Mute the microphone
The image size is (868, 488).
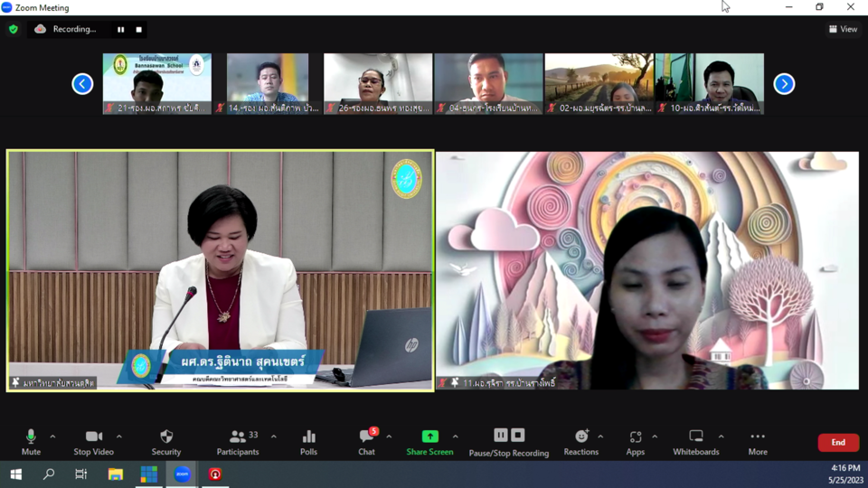[31, 442]
